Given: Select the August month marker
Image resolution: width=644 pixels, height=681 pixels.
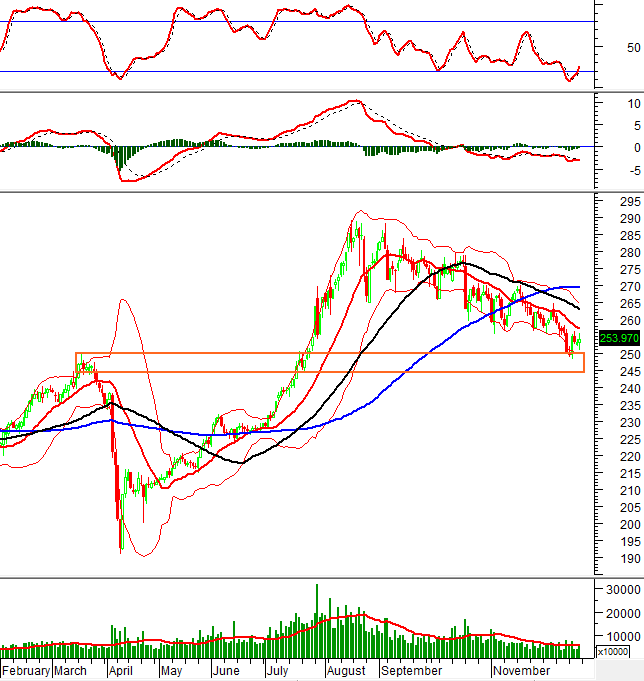Looking at the screenshot, I should (x=345, y=670).
